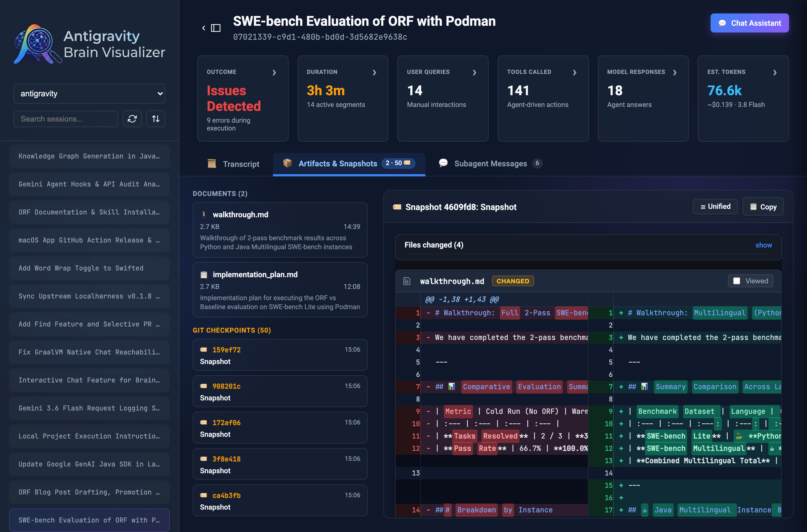Click the label icon of checkpoint 172af06
The height and width of the screenshot is (532, 807).
204,423
